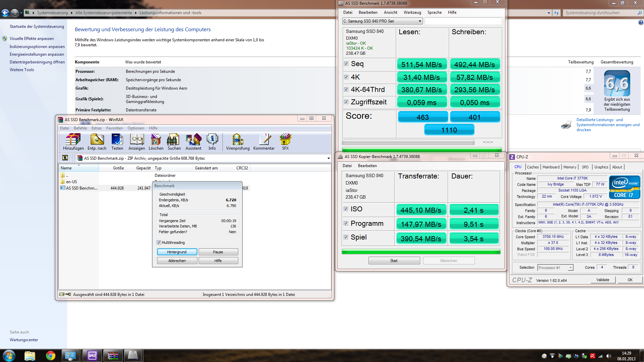This screenshot has width=644, height=362.
Task: Click the Hintergrund button
Action: click(x=177, y=252)
